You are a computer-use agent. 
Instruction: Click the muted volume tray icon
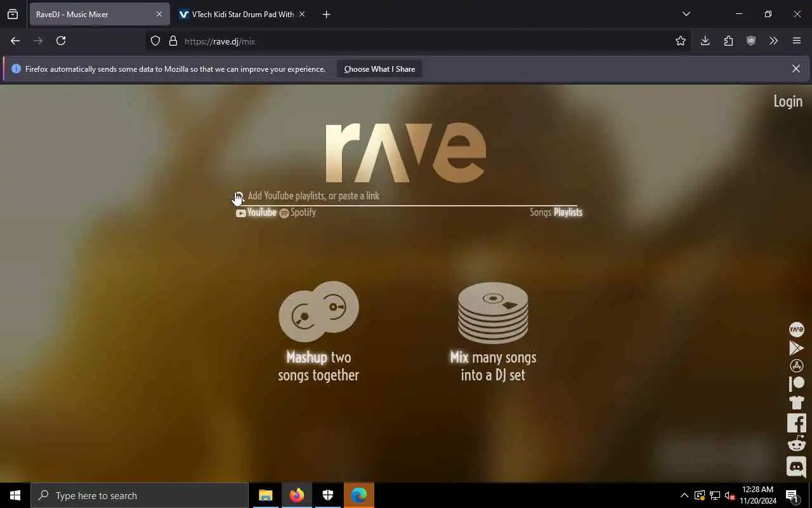730,495
